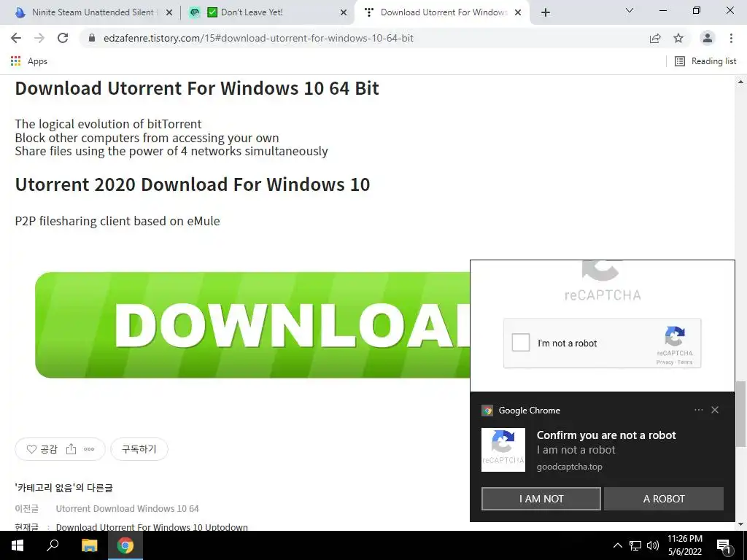Screen dimensions: 747x560
Task: Reload the current page
Action: pyautogui.click(x=63, y=38)
